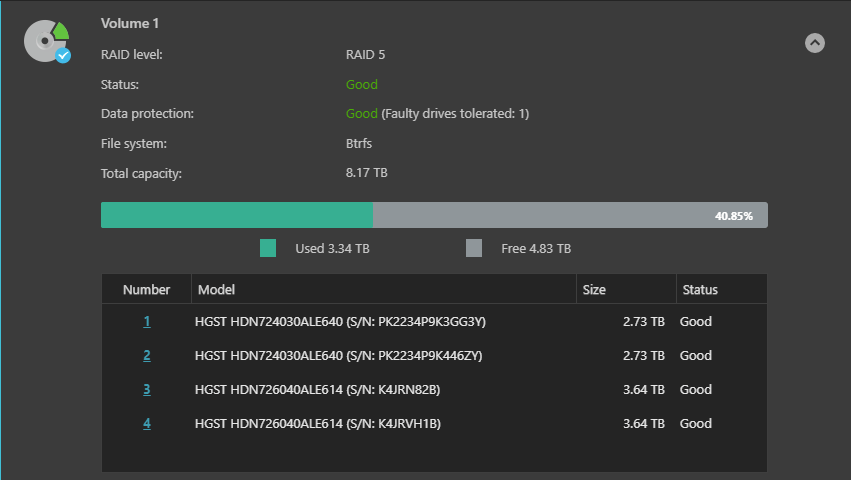Click the used portion of capacity bar
The image size is (851, 480).
[x=237, y=215]
